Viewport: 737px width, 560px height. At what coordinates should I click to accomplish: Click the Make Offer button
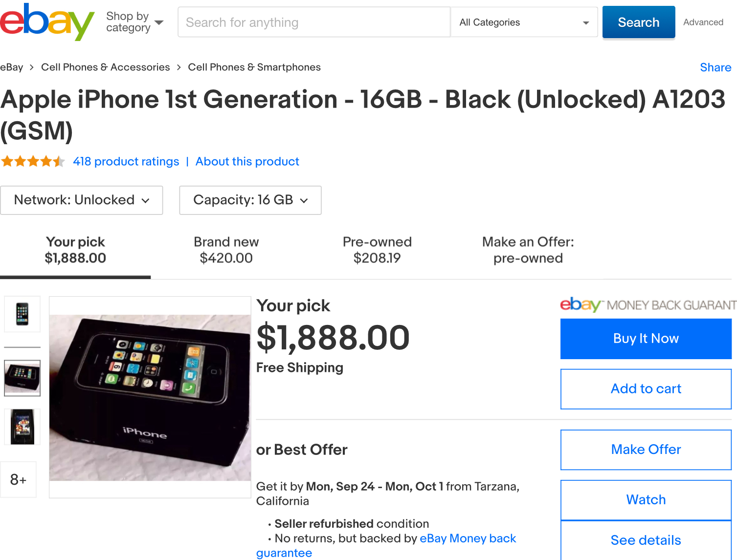646,450
